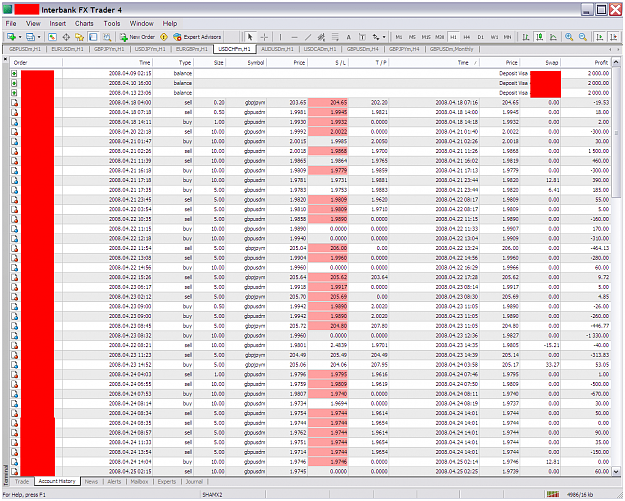Open the File menu
Image resolution: width=625 pixels, height=501 pixels.
click(11, 24)
